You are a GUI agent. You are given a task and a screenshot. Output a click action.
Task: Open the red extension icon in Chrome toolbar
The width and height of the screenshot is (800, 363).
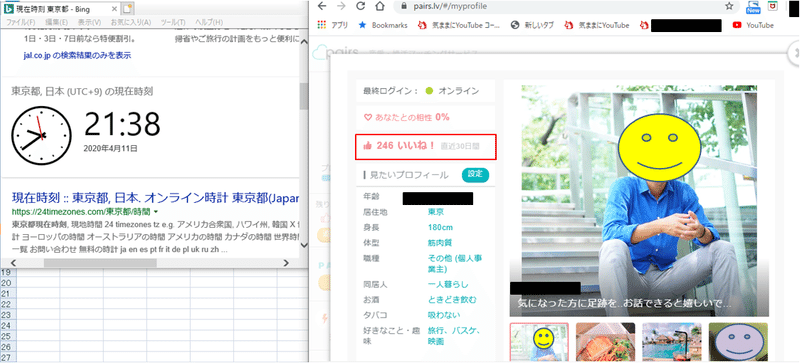[772, 6]
